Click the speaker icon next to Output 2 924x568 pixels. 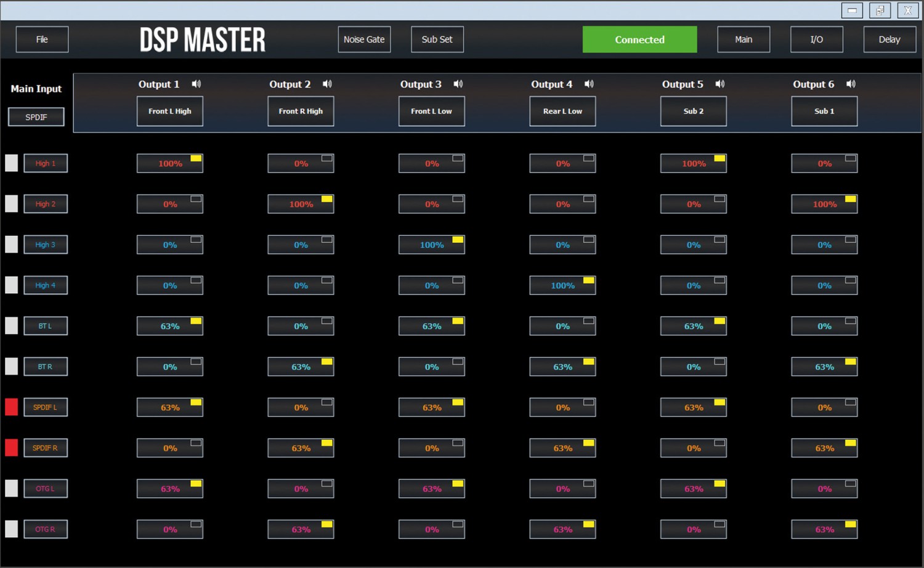pos(327,84)
